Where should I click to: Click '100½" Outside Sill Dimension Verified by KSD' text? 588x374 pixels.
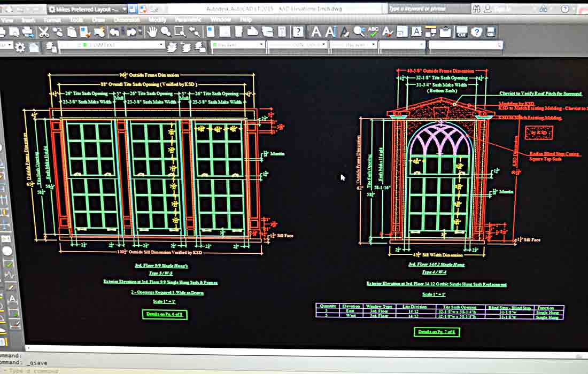[160, 252]
